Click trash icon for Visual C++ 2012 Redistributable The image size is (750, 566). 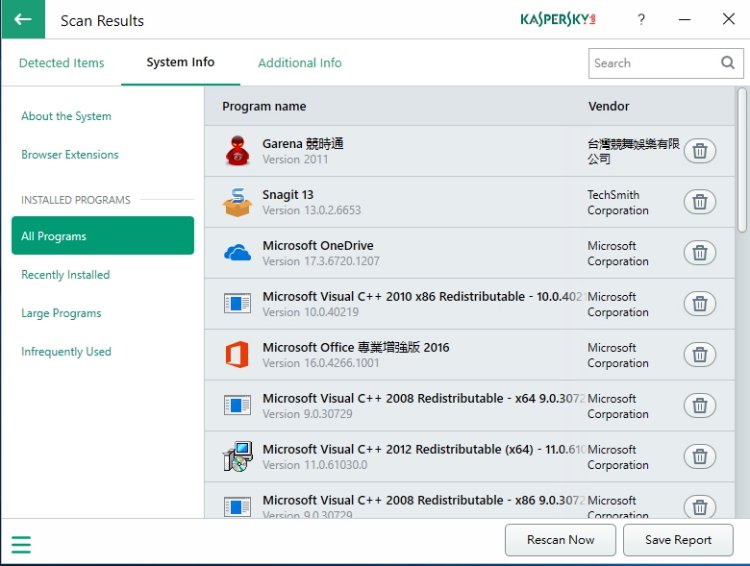[x=700, y=457]
